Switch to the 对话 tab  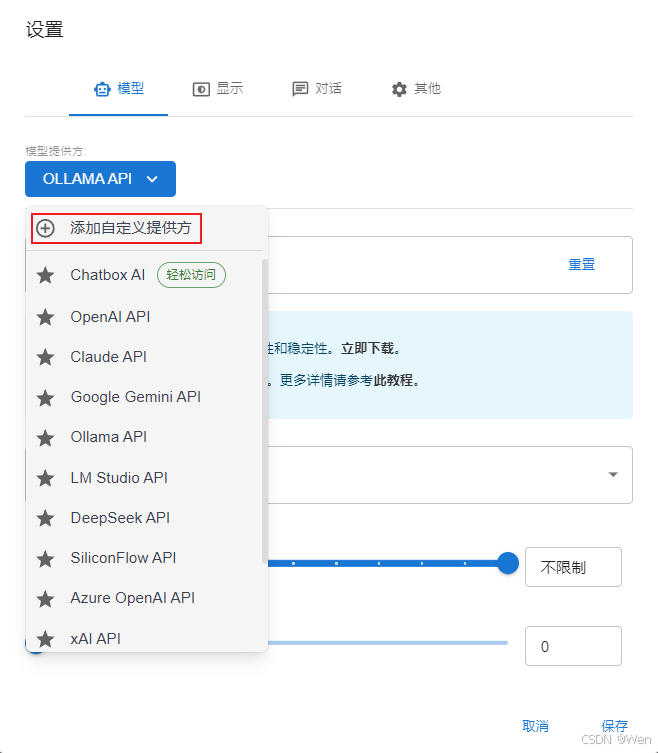[317, 89]
